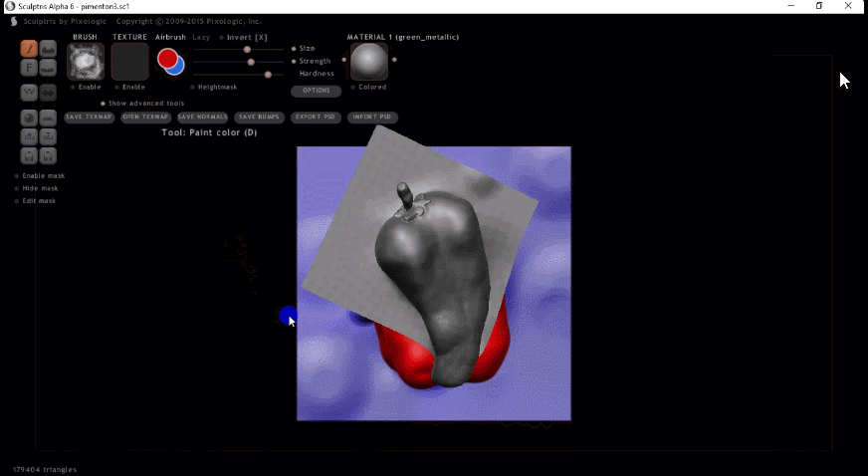Screen dimensions: 868x476
Task: Toggle Edit mask option
Action: [35, 201]
